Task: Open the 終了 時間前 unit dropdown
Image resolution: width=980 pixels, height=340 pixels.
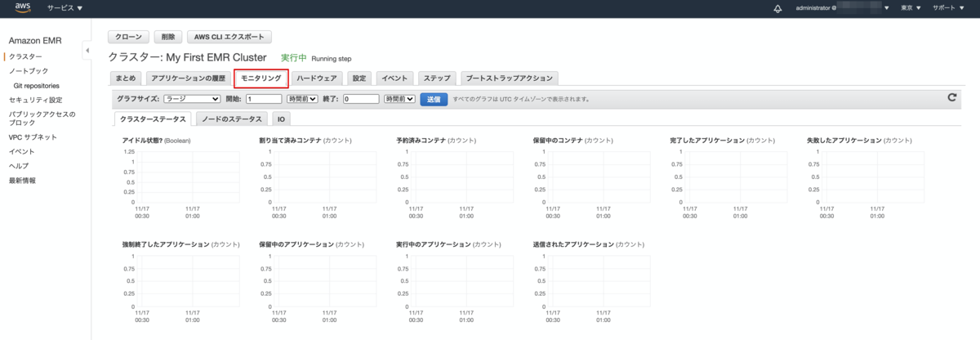Action: click(399, 99)
